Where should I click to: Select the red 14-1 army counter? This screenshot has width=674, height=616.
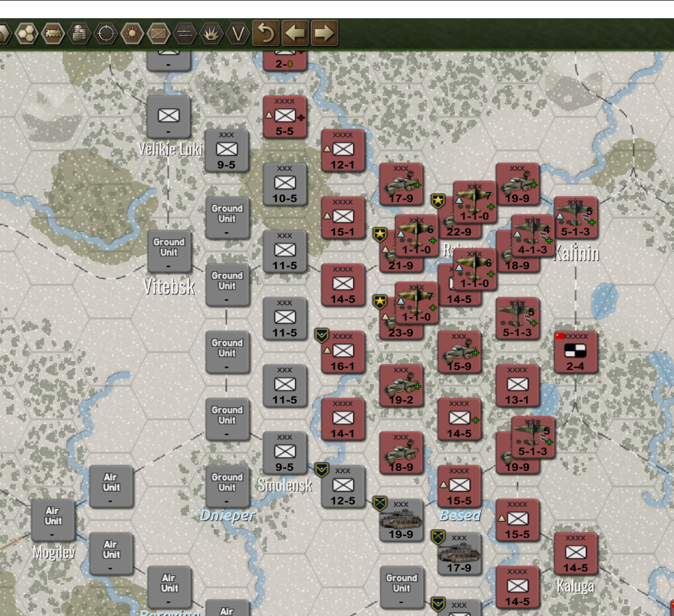point(343,419)
